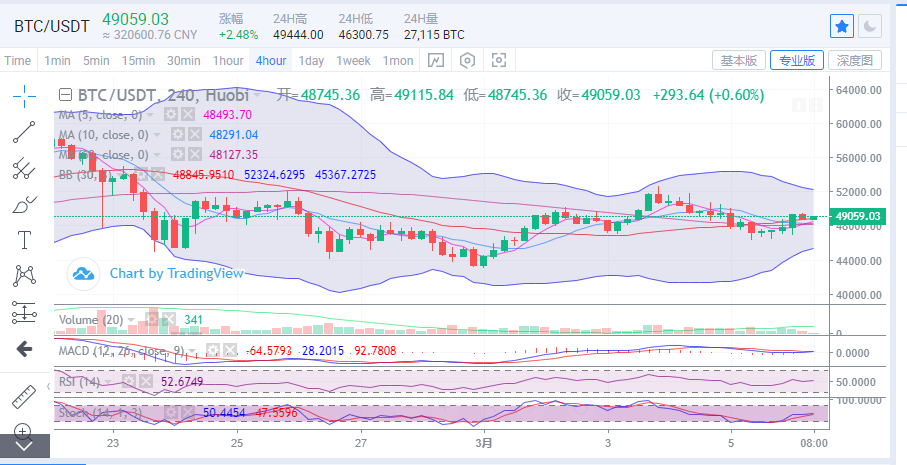
Task: Click the 08:00 time axis label
Action: point(814,444)
